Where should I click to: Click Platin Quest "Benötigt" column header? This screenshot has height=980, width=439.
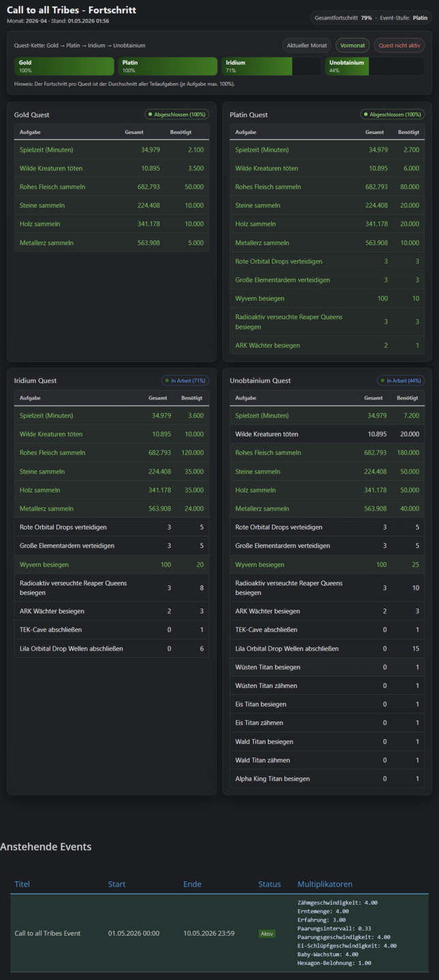coord(408,132)
